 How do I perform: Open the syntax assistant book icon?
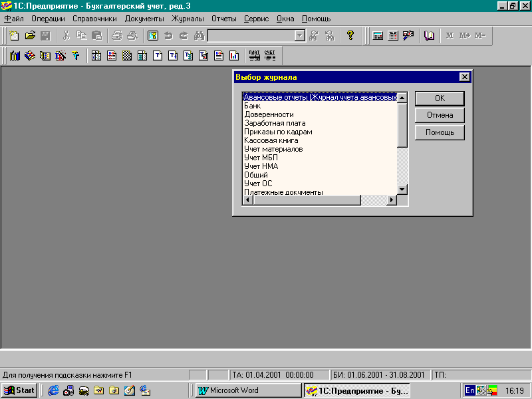429,36
